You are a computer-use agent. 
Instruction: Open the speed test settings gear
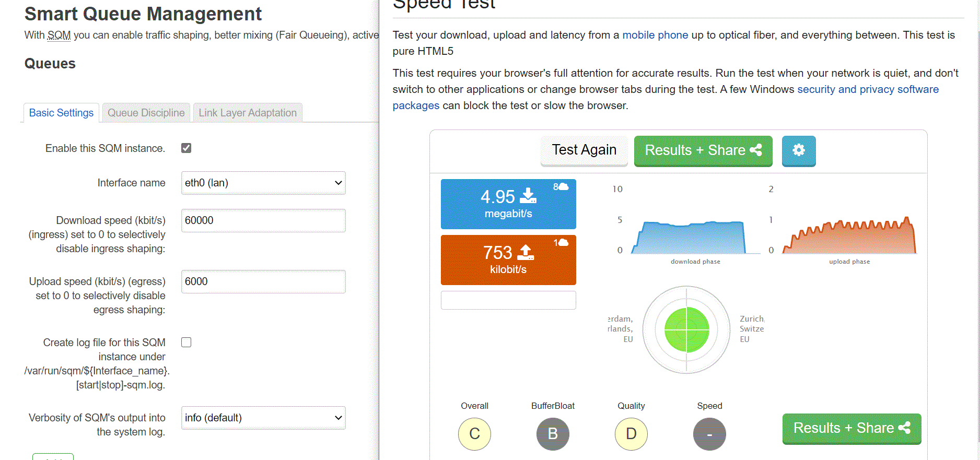pos(798,150)
